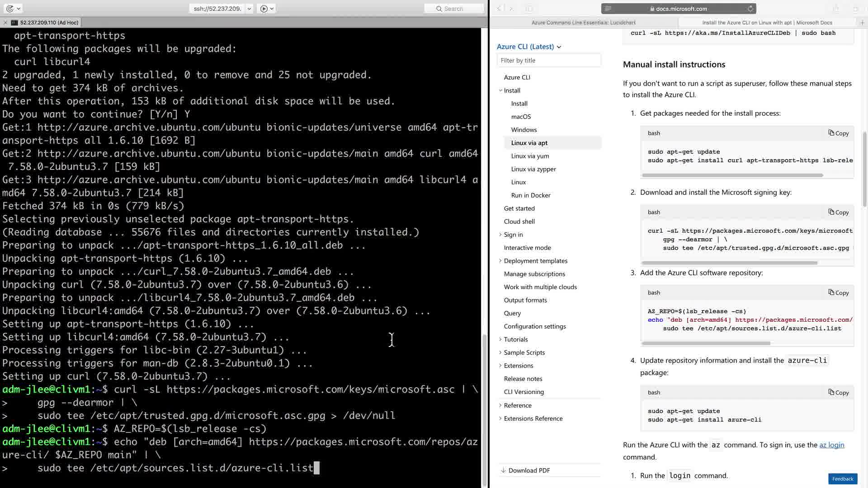Copy the install azure-cli code block
Viewport: 868px width, 488px height.
[838, 393]
